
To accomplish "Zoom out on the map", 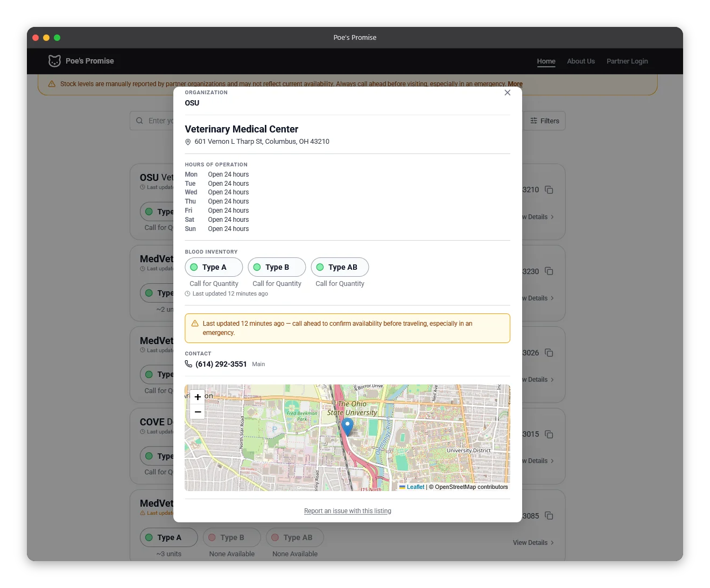I will [198, 412].
